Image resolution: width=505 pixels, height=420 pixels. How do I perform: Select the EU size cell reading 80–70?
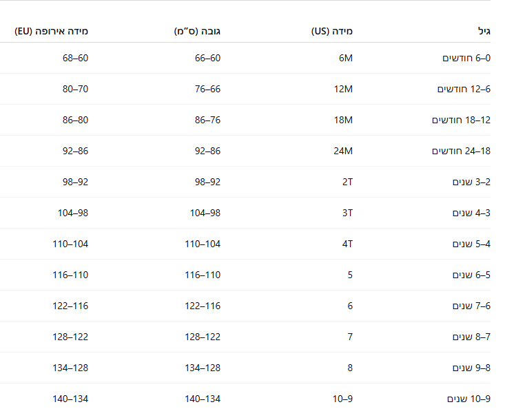click(x=75, y=89)
